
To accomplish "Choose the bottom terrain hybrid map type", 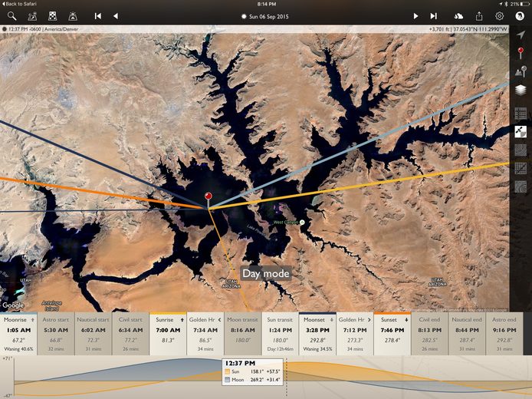I will [x=521, y=186].
